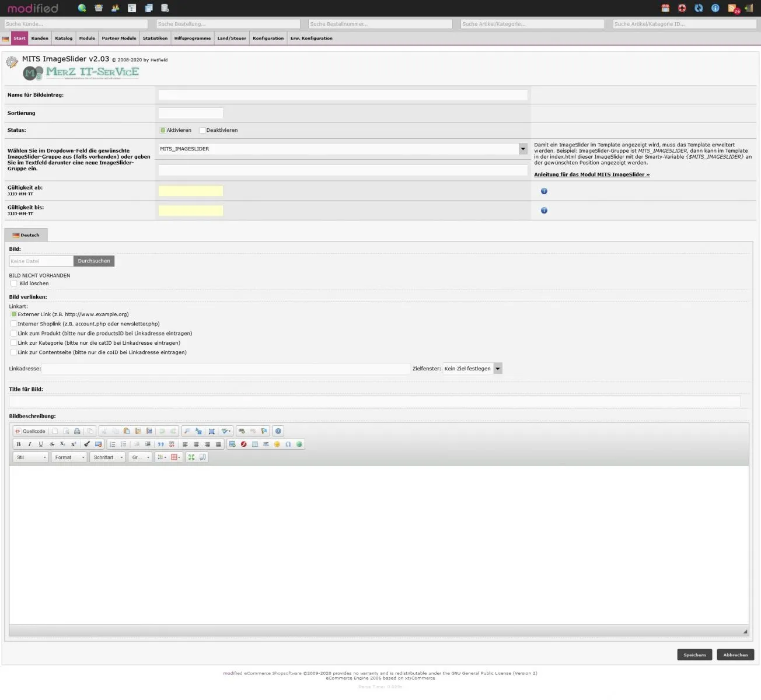Select Externer Link option
The height and width of the screenshot is (700, 761).
pyautogui.click(x=14, y=314)
